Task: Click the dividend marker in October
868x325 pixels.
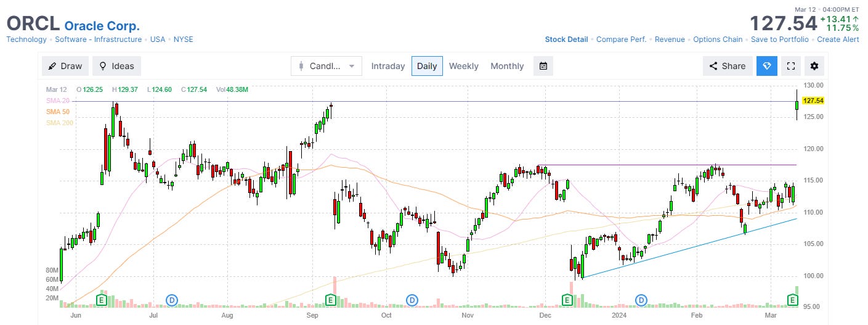Action: tap(412, 300)
